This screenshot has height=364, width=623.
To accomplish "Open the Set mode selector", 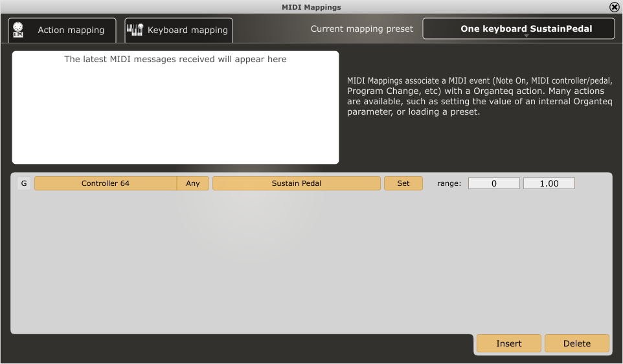I will pyautogui.click(x=403, y=183).
